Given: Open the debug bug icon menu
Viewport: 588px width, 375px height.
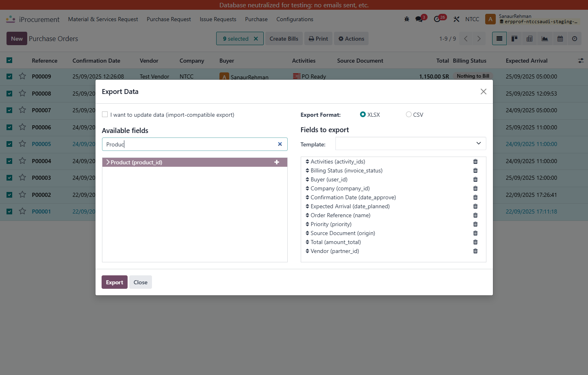Looking at the screenshot, I should [407, 19].
